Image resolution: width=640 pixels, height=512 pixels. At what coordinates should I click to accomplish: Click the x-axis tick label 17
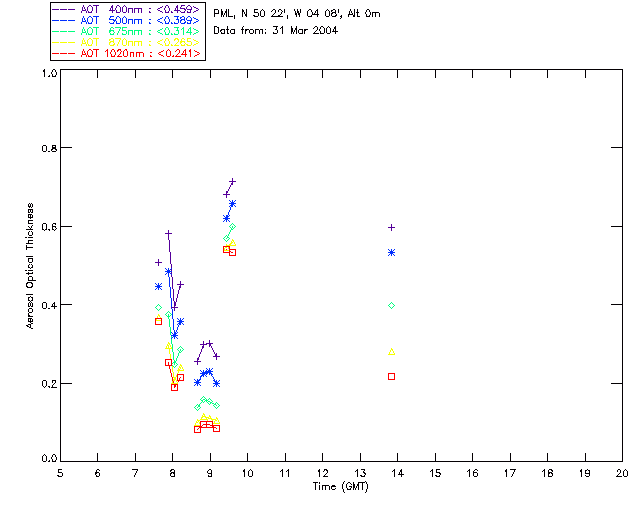tap(510, 473)
